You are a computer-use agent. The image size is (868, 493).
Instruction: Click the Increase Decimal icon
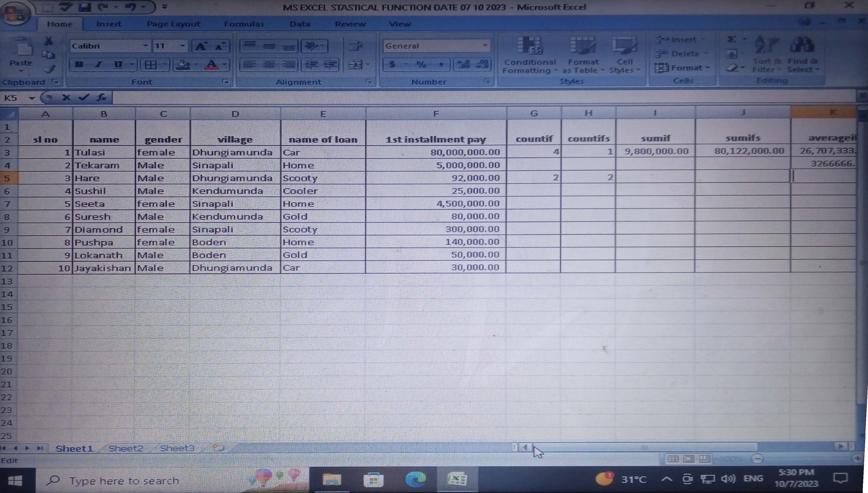tap(463, 64)
